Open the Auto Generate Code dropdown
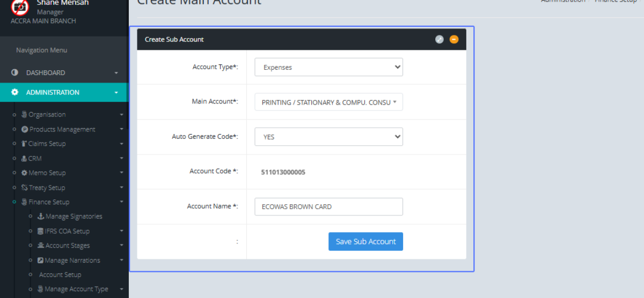This screenshot has width=644, height=298. point(328,137)
